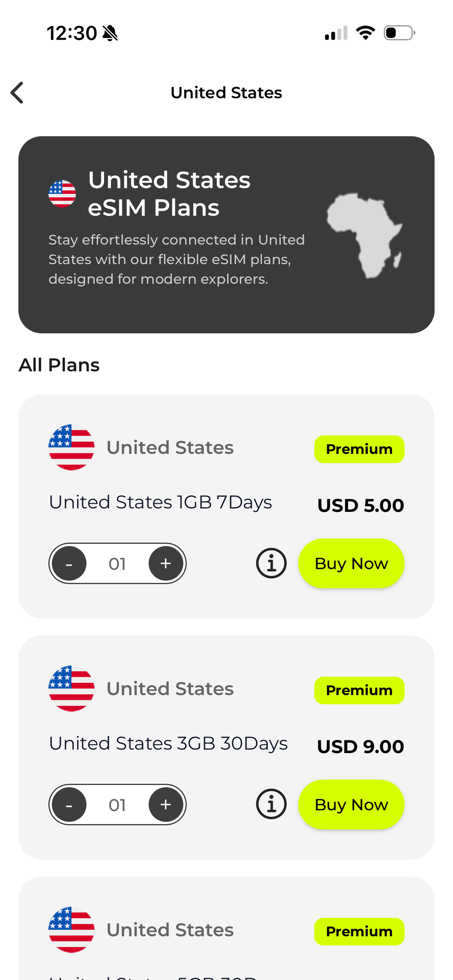Tap the Wi-Fi status bar icon
The width and height of the screenshot is (453, 980).
pos(365,33)
